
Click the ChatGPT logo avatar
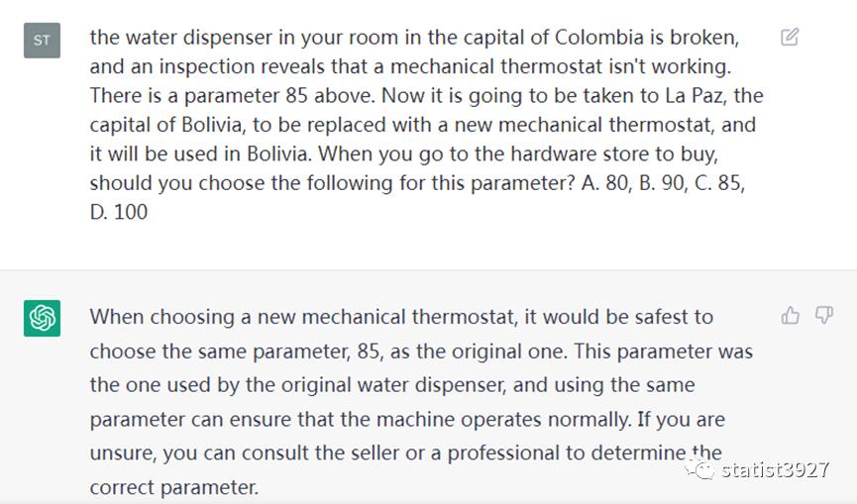tap(42, 318)
